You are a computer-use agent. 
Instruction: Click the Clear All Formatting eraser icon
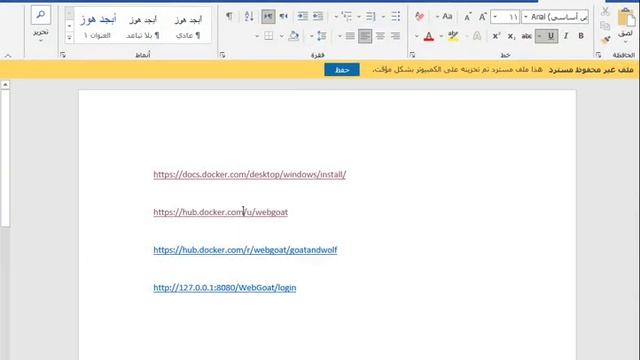(x=419, y=16)
